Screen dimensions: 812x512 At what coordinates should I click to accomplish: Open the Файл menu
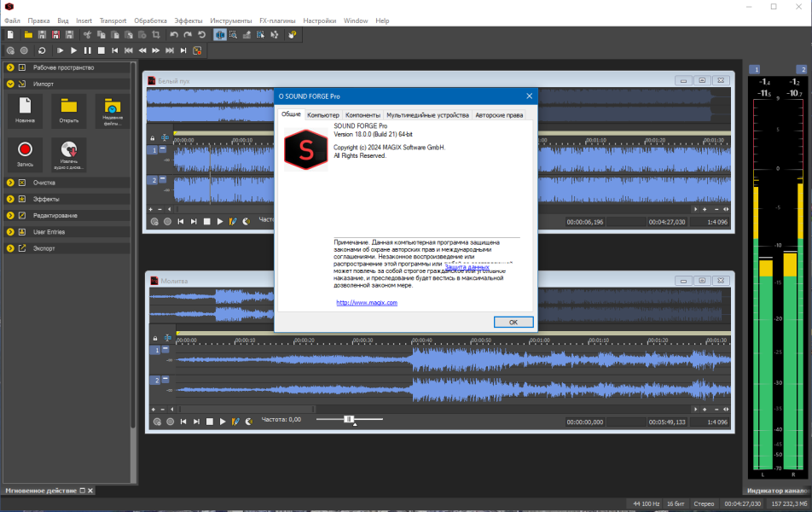(13, 20)
